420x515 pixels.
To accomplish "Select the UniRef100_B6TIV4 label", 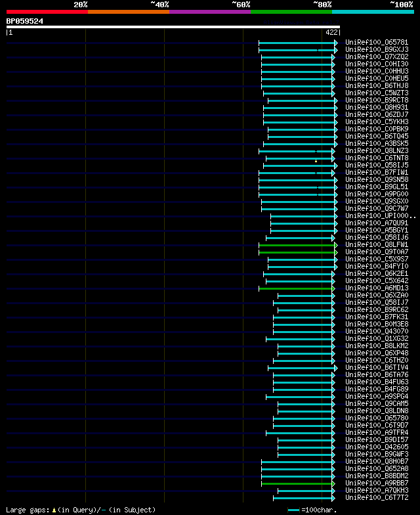I will click(x=377, y=368).
